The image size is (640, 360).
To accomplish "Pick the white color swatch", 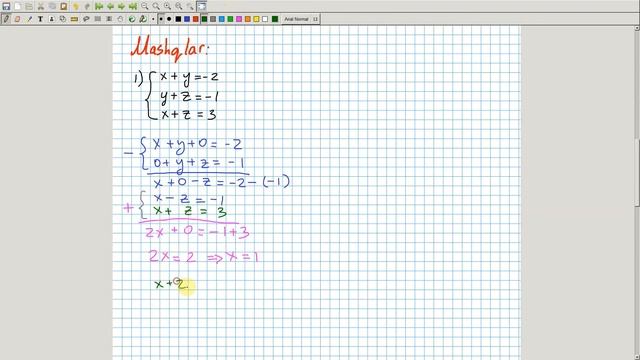I will (265, 19).
